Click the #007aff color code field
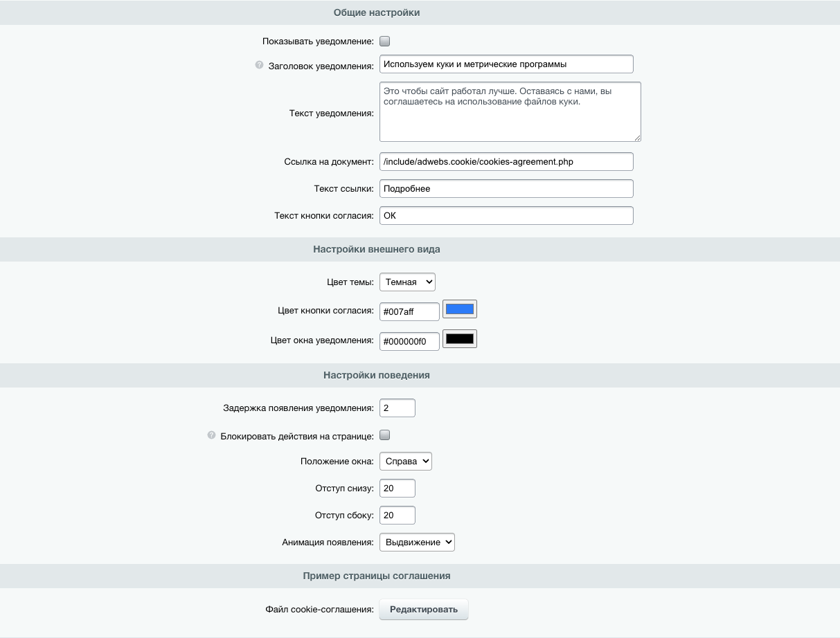The width and height of the screenshot is (840, 638). 409,312
